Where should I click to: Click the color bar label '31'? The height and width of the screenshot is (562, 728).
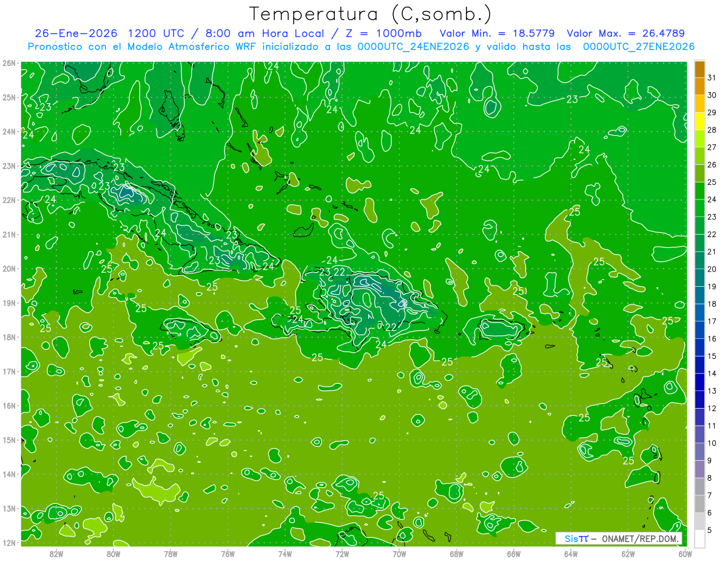point(712,78)
